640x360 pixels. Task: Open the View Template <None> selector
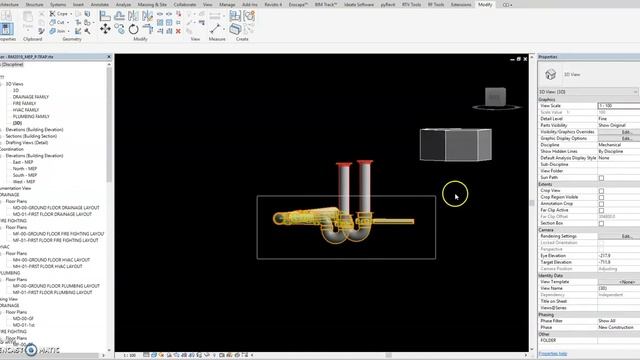(619, 282)
